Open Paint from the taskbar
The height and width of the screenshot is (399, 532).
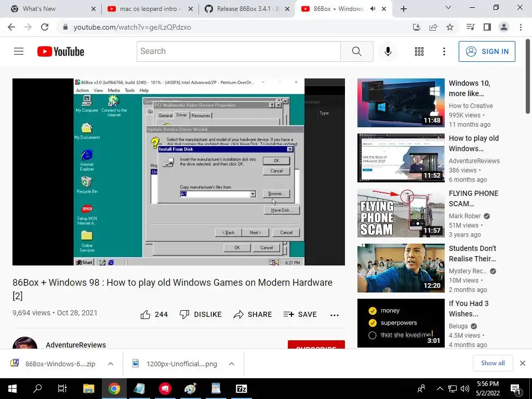pyautogui.click(x=190, y=389)
